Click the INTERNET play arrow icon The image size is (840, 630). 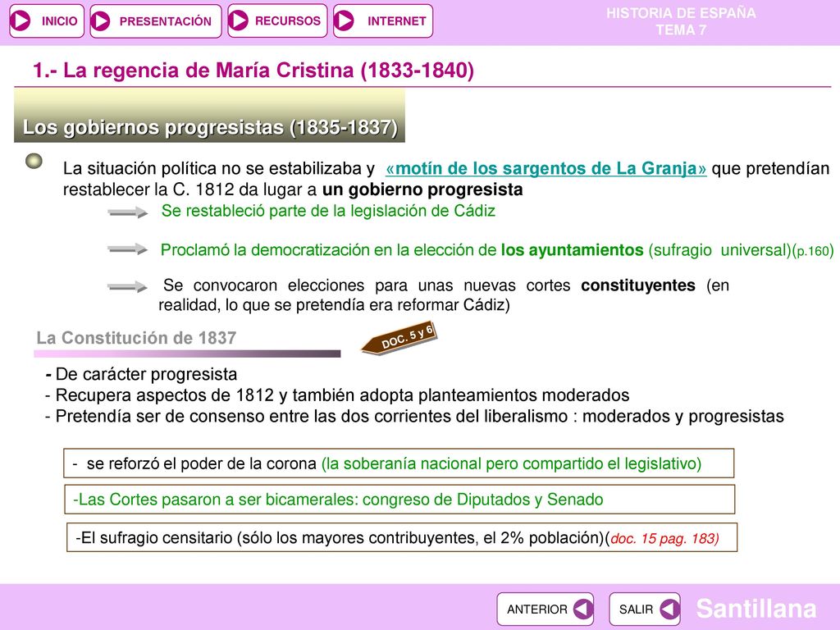click(344, 21)
